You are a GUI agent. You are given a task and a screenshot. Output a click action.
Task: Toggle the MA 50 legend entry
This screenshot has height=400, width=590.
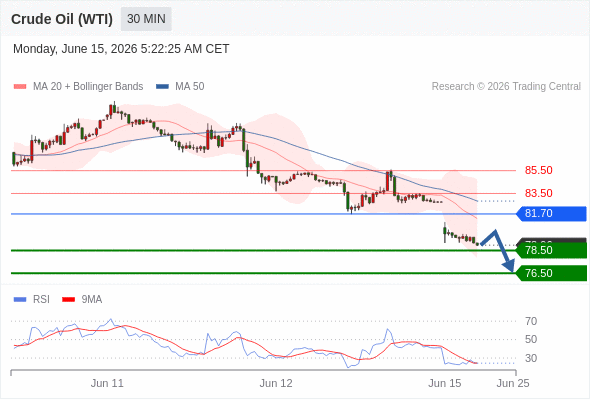click(x=180, y=87)
